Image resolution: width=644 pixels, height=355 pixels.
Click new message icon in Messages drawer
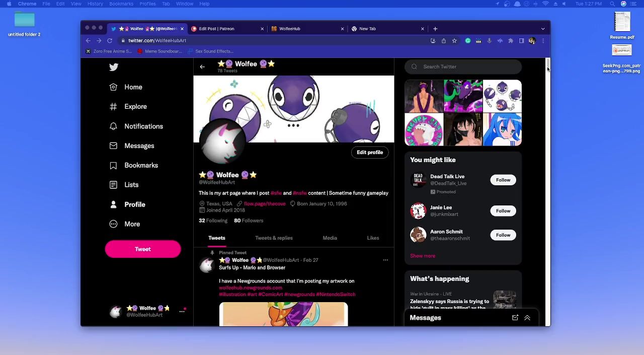pyautogui.click(x=515, y=318)
